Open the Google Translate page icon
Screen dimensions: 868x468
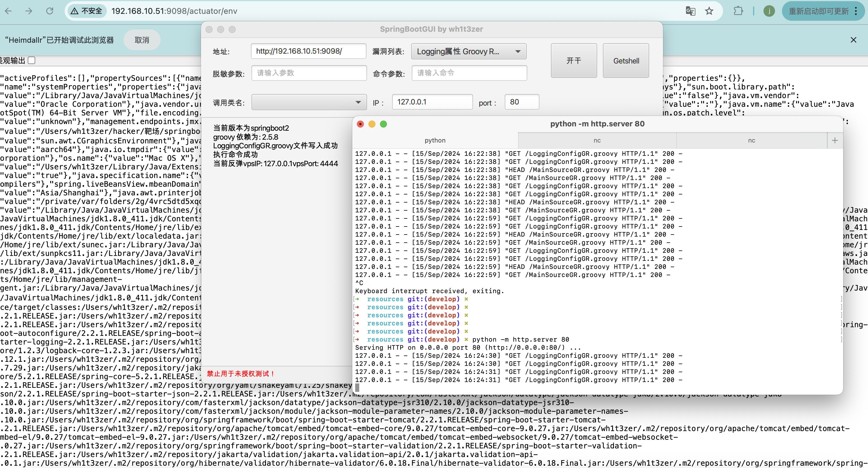coord(690,11)
